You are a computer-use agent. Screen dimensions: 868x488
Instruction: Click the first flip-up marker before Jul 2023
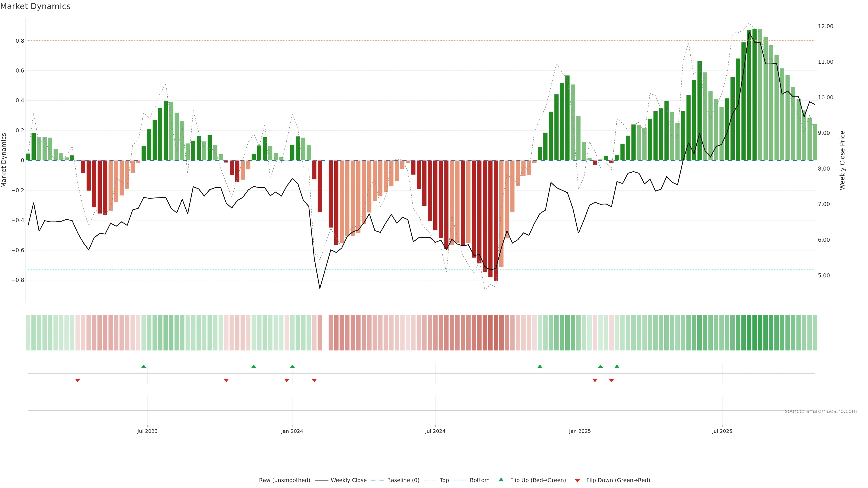pos(144,366)
